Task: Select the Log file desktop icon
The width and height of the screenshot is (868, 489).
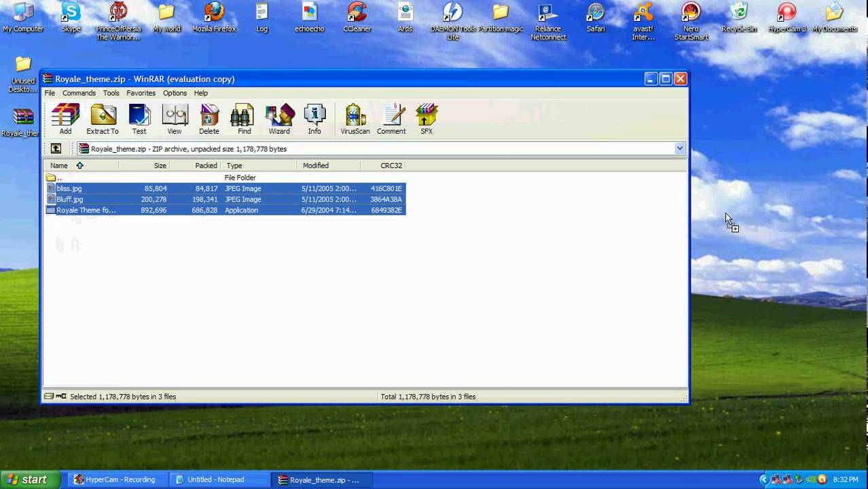Action: pos(261,18)
